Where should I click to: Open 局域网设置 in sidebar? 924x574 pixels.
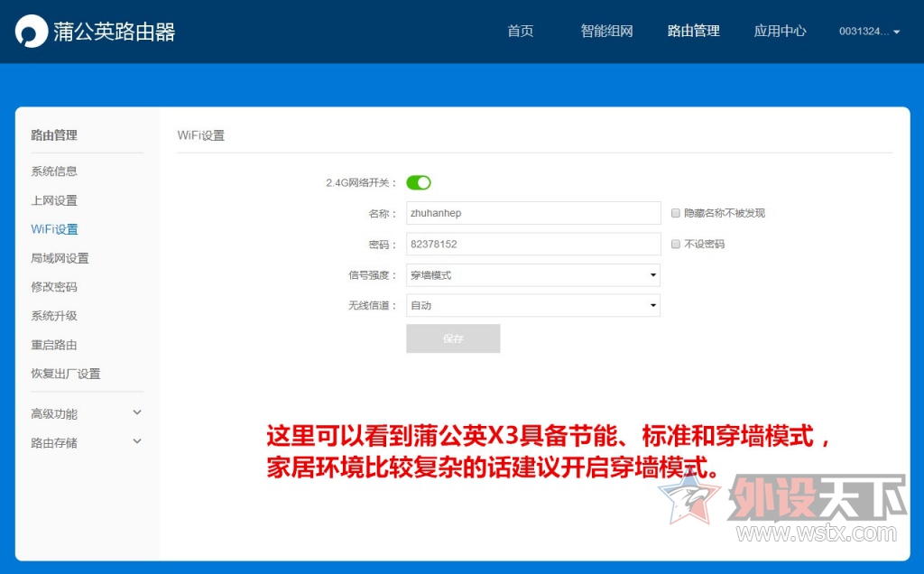(60, 258)
